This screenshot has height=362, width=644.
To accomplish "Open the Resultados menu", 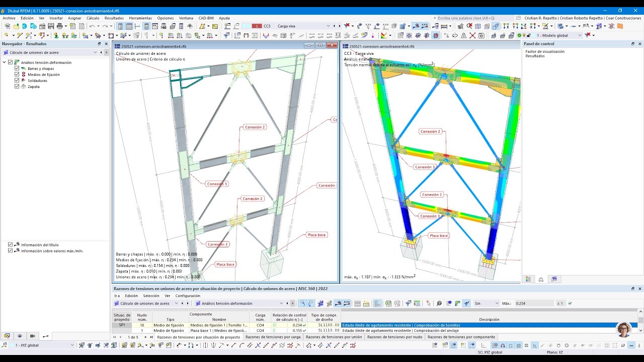I will (x=114, y=18).
